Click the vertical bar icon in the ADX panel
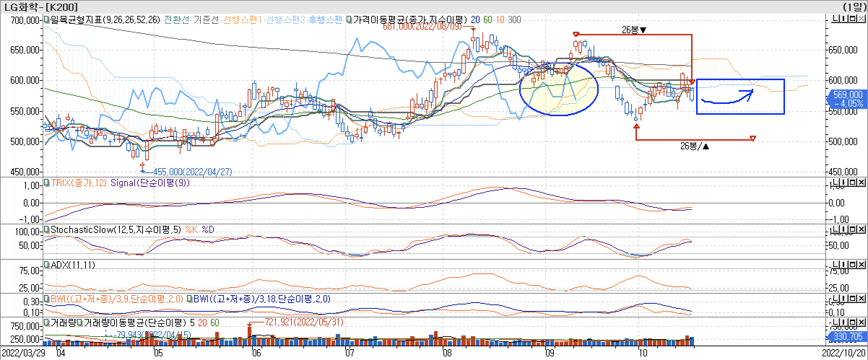The image size is (868, 360). click(x=844, y=265)
